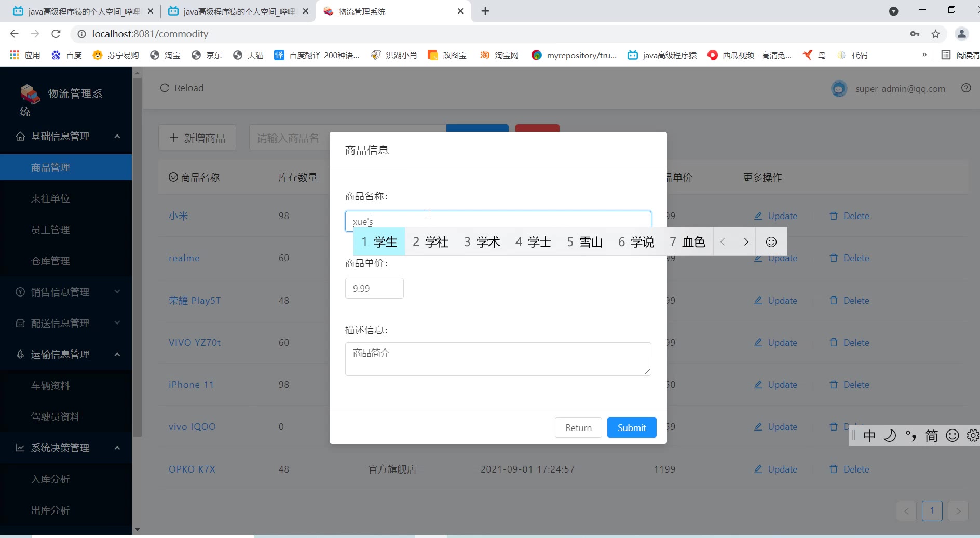Screen dimensions: 980x538
Task: Click the trash icon in OPKO K7X row
Action: (834, 469)
